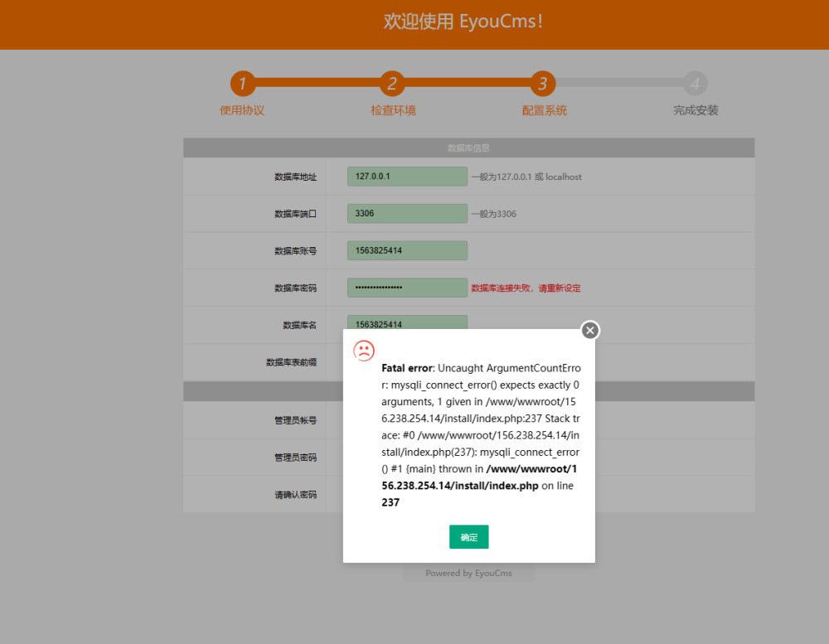This screenshot has height=644, width=829.
Task: Click the sad face error icon
Action: click(364, 351)
